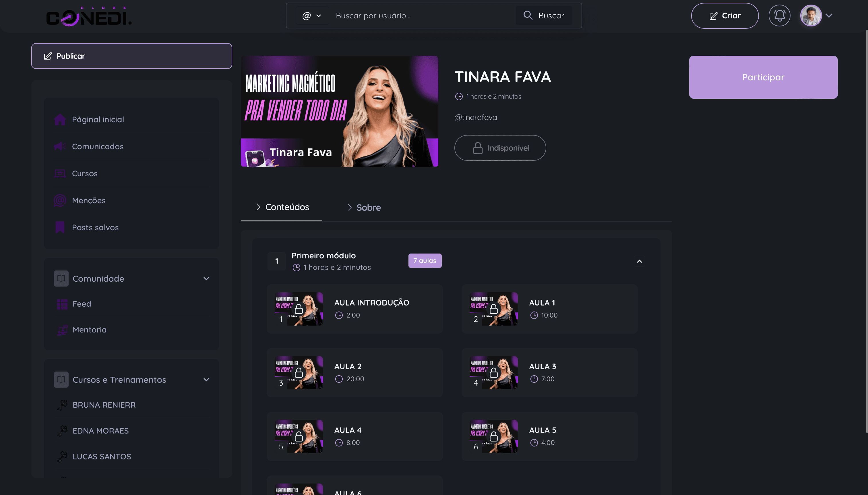This screenshot has width=868, height=495.
Task: Click the Mentoria sidebar icon
Action: (x=62, y=330)
